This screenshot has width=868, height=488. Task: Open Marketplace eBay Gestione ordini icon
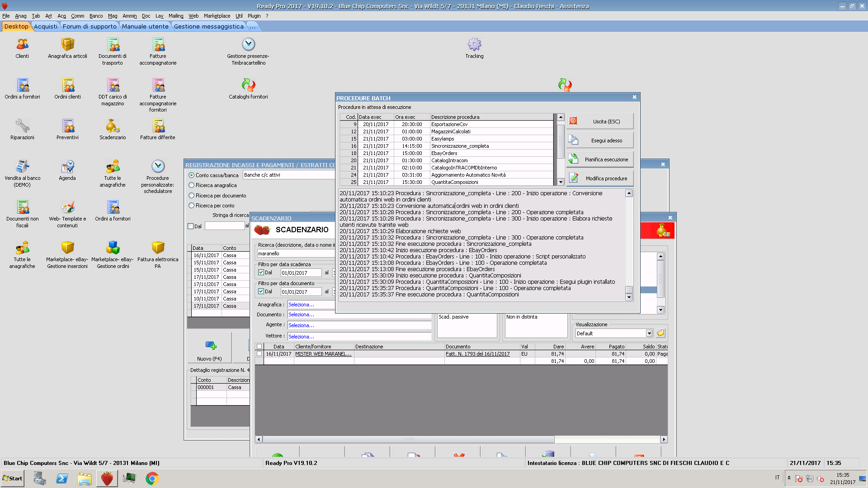click(x=113, y=248)
